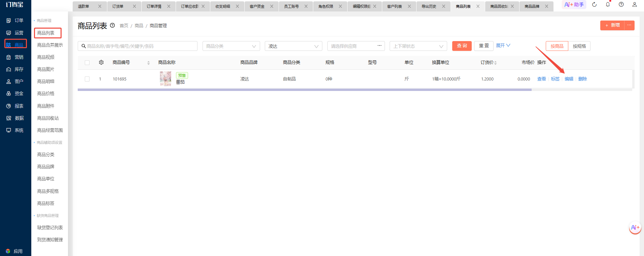Click the refresh icon in top bar
Image resolution: width=644 pixels, height=256 pixels.
(x=595, y=5)
